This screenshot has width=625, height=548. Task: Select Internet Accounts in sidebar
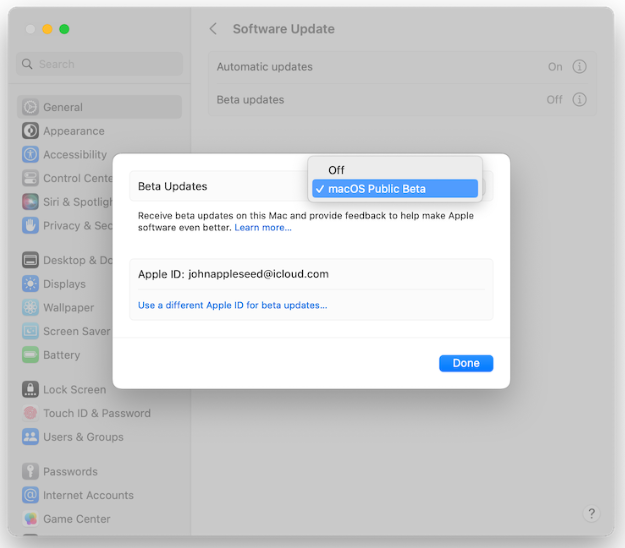pyautogui.click(x=88, y=495)
